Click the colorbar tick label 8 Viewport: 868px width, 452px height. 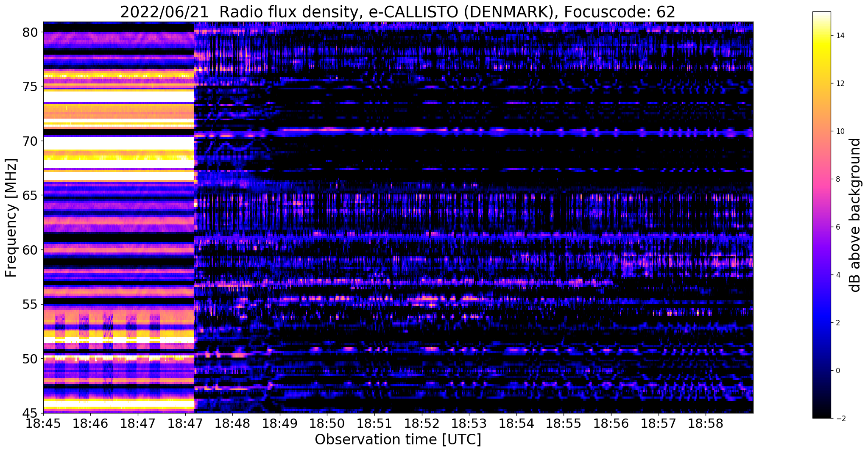pos(837,179)
